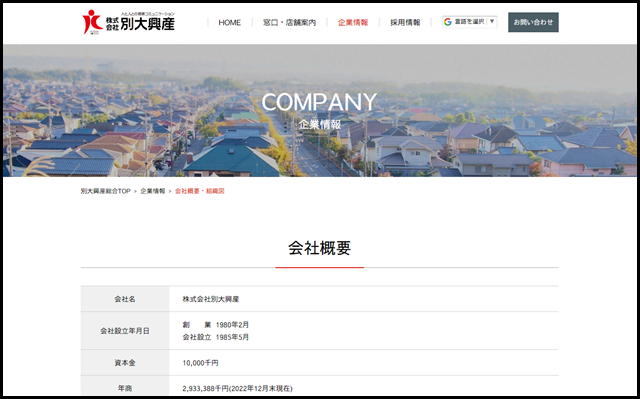Select the 株式会社別大興産 cell text
The height and width of the screenshot is (399, 640).
point(211,299)
